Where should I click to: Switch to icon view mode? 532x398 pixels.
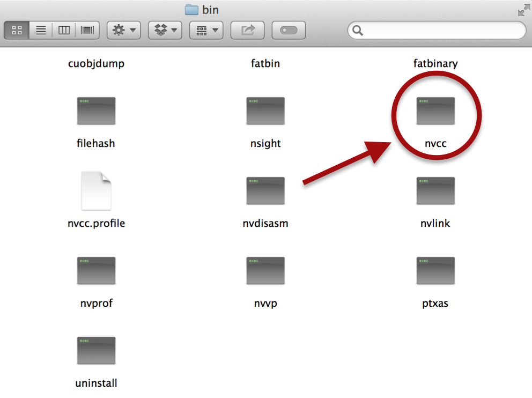tap(17, 30)
